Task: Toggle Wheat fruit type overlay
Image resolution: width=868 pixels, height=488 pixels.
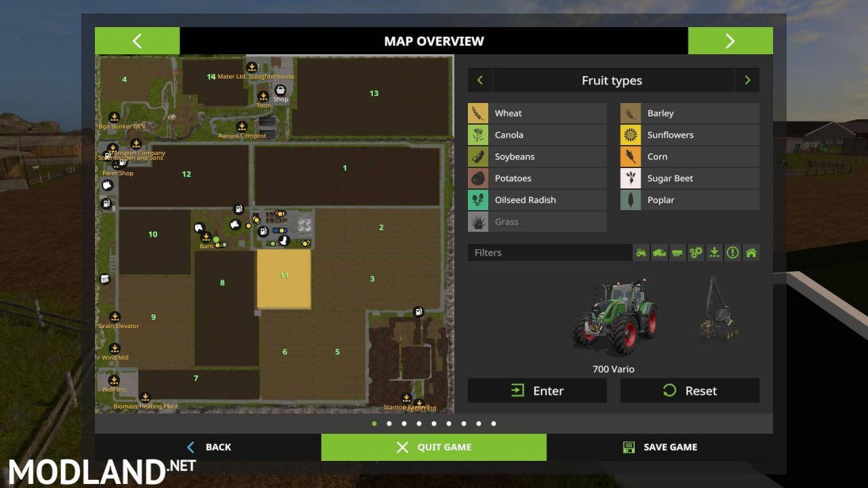Action: [x=537, y=113]
